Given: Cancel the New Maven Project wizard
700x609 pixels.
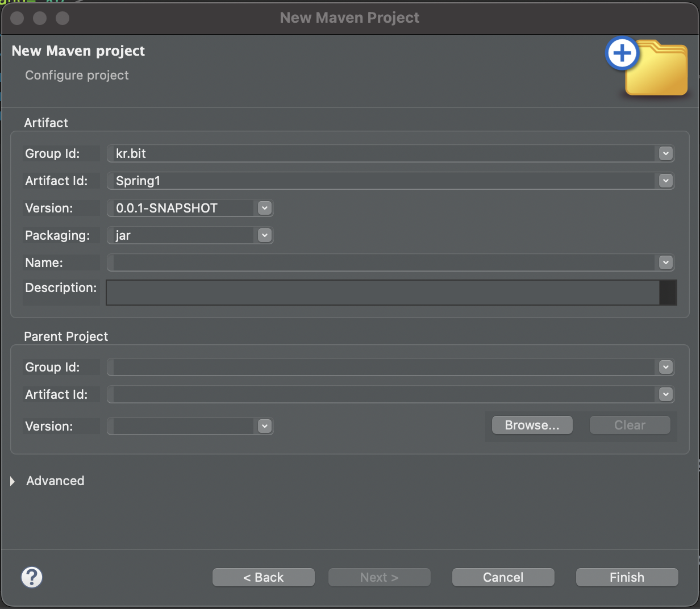Looking at the screenshot, I should (503, 577).
